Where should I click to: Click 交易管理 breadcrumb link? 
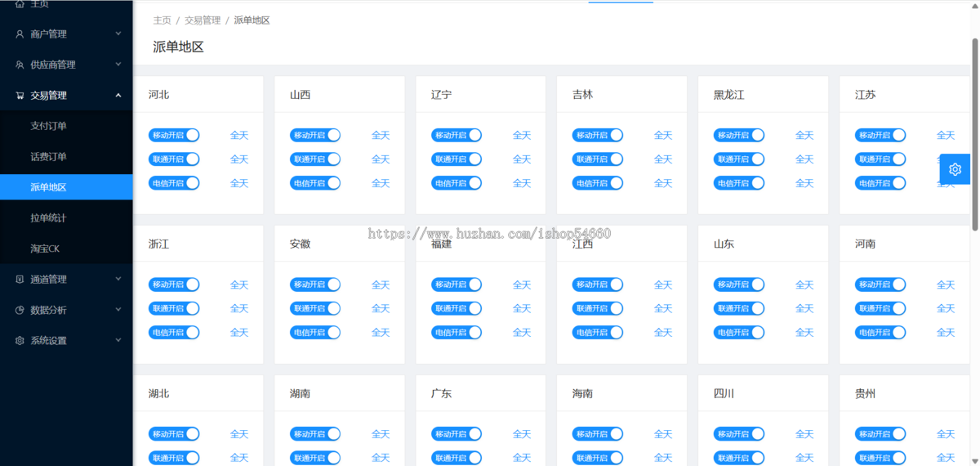tap(203, 20)
